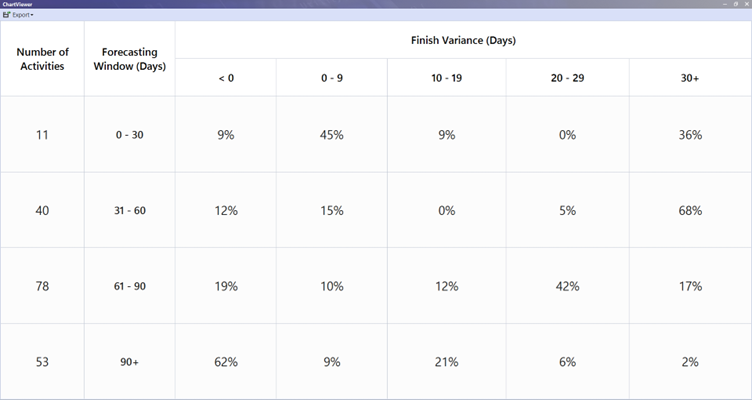Click the 90+ forecasting window row label

click(129, 362)
